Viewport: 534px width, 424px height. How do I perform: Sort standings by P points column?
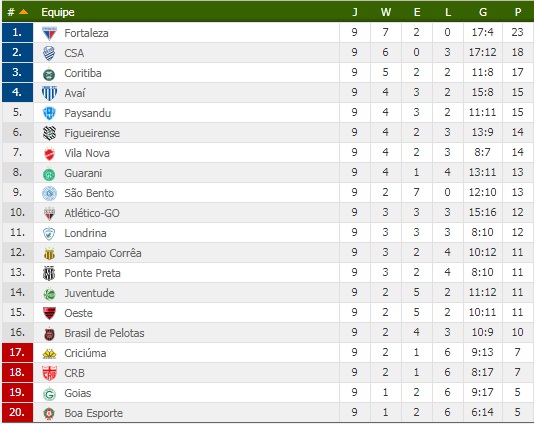point(518,12)
